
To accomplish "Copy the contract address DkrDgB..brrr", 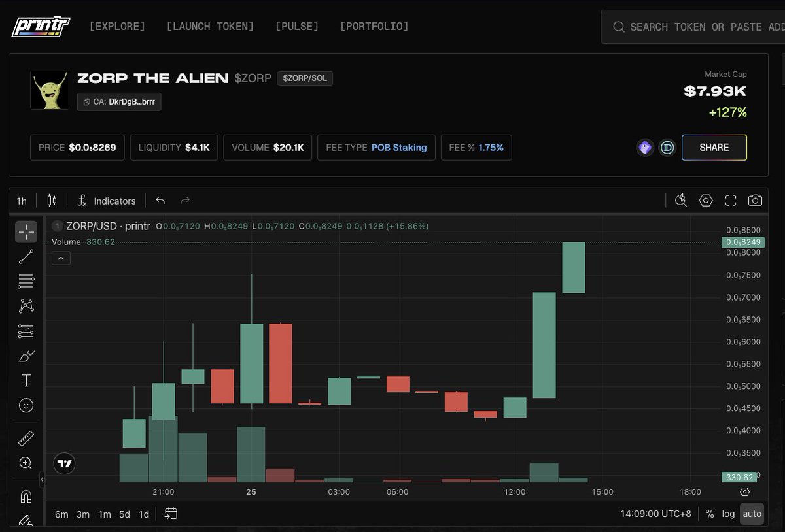I will [x=119, y=102].
